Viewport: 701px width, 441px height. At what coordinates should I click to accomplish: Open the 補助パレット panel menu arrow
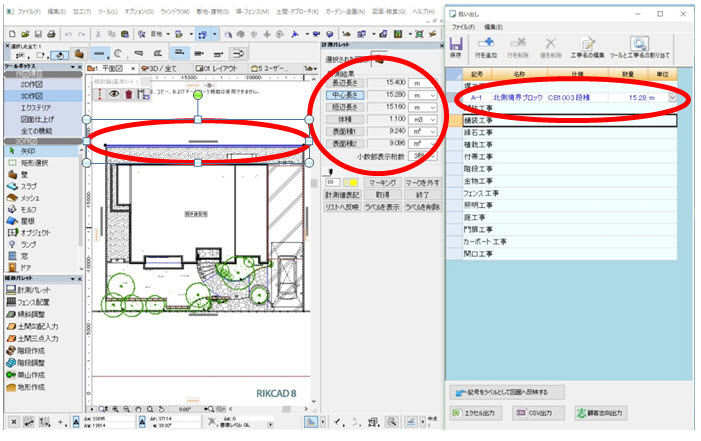coord(73,278)
